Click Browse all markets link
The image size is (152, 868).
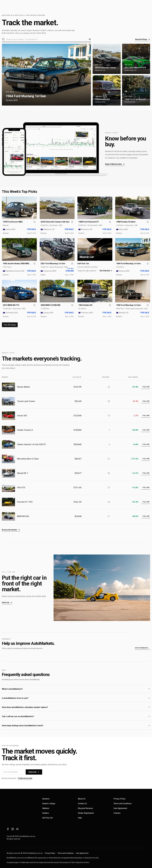(11, 530)
